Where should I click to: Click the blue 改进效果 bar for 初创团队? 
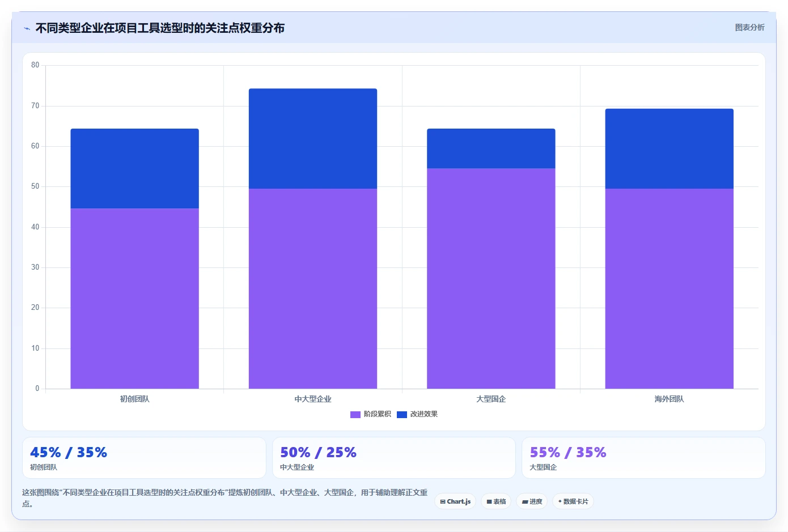click(134, 169)
